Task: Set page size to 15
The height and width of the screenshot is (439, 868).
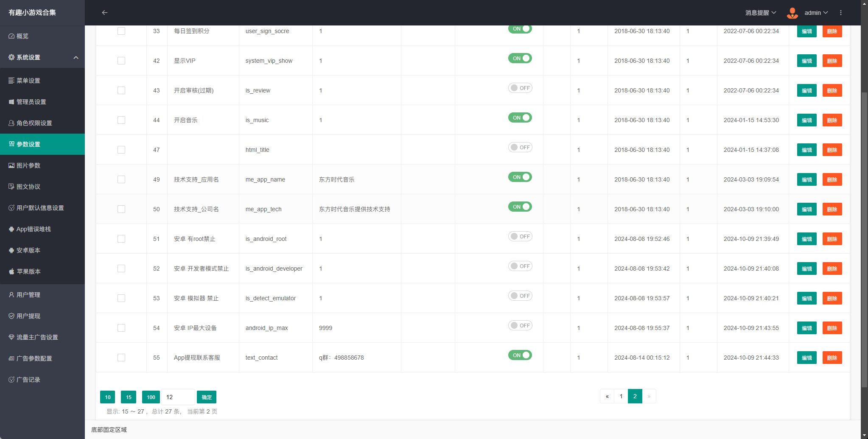Action: coord(129,397)
